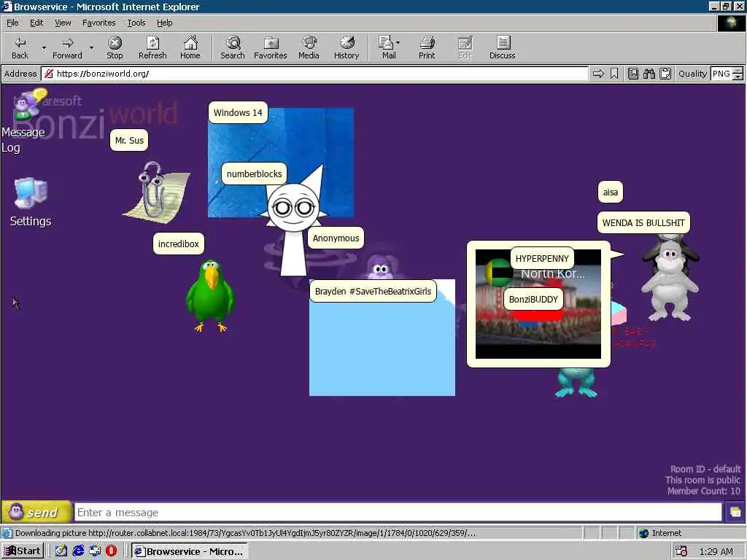
Task: Click the BonziBUDDY name tag
Action: pyautogui.click(x=533, y=300)
